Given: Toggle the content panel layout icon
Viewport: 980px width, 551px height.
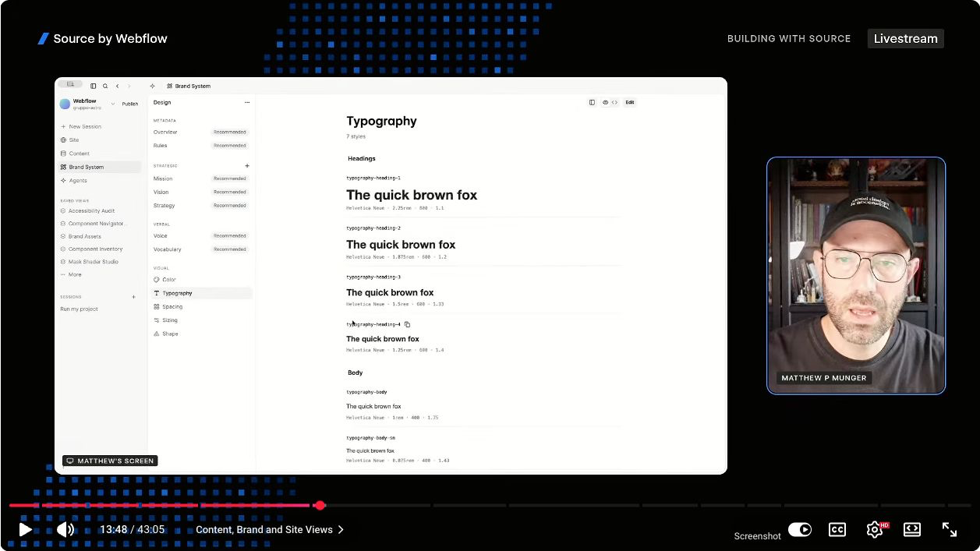Looking at the screenshot, I should coord(592,102).
